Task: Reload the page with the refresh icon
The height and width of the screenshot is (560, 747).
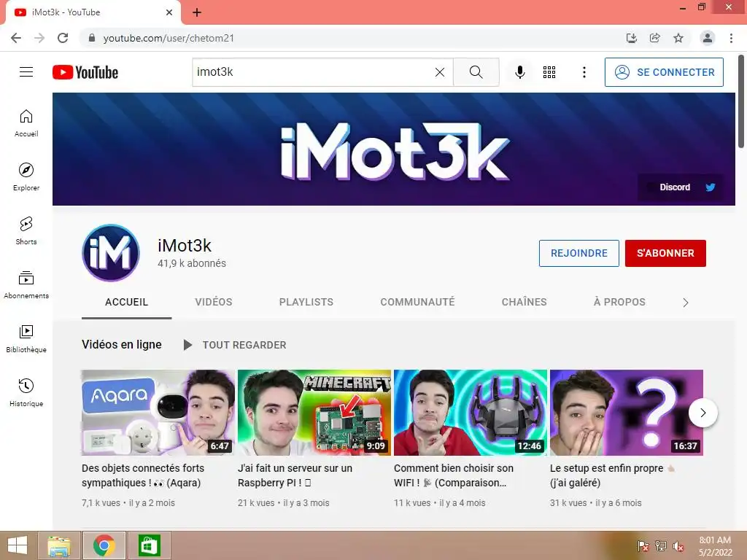Action: pyautogui.click(x=63, y=38)
